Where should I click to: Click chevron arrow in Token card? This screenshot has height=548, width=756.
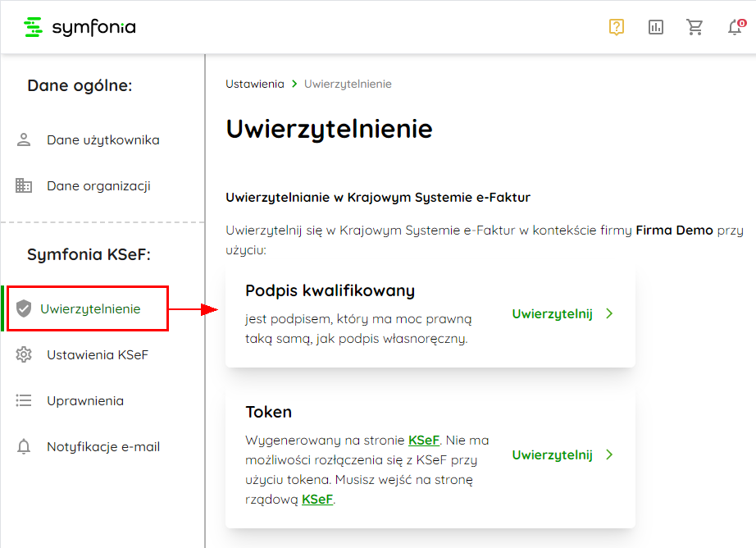[x=609, y=454]
